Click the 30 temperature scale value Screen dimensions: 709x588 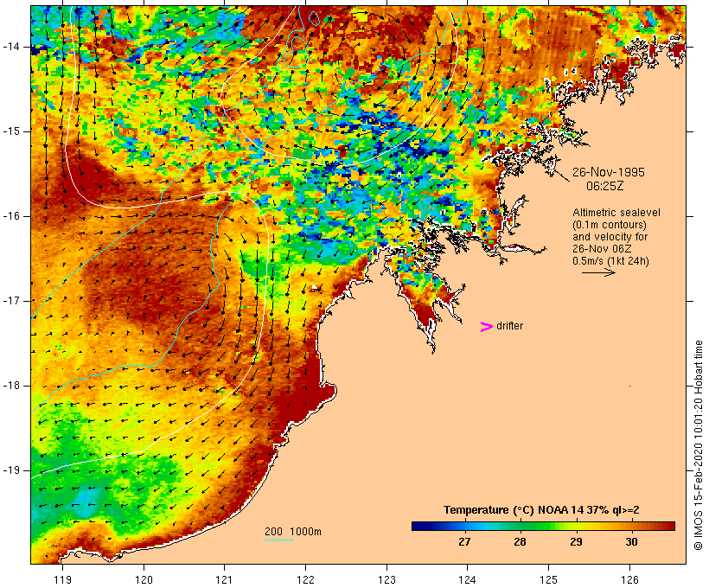tap(632, 541)
